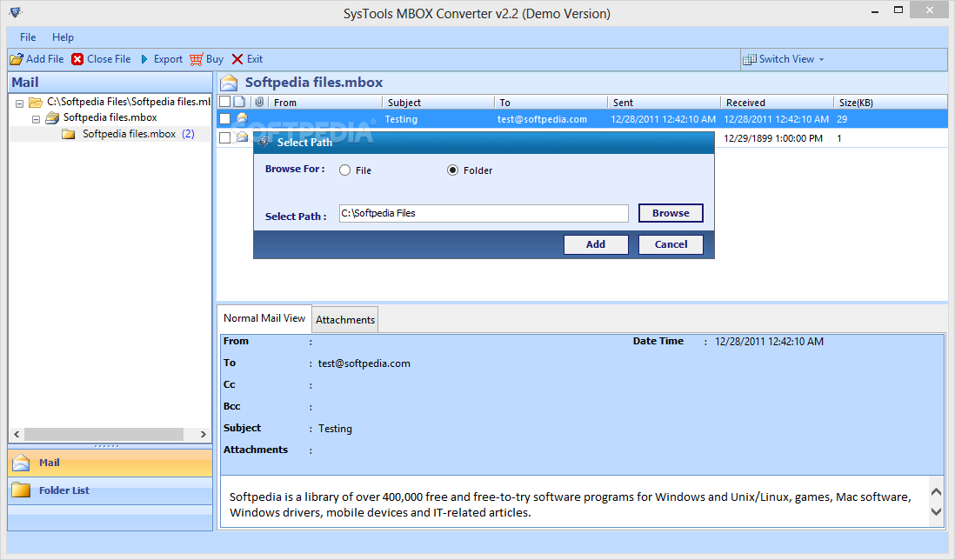The height and width of the screenshot is (560, 955).
Task: Click the Select Path dialog title icon
Action: 265,142
